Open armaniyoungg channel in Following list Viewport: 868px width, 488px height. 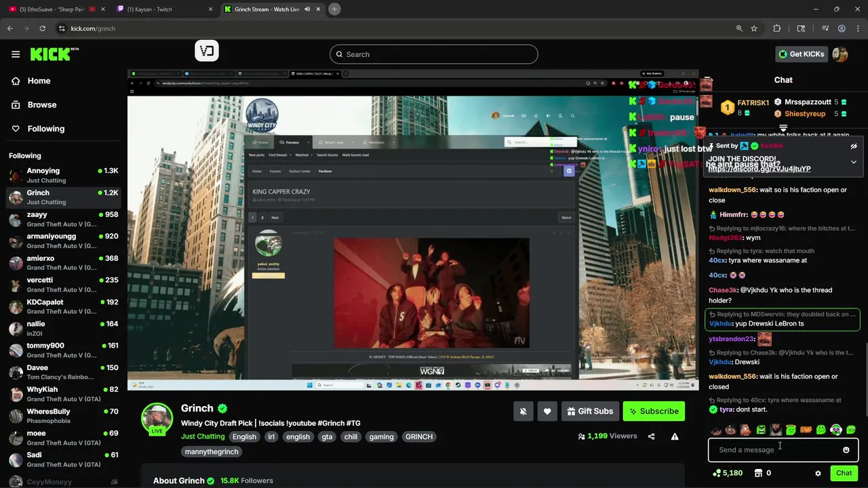[x=63, y=241]
